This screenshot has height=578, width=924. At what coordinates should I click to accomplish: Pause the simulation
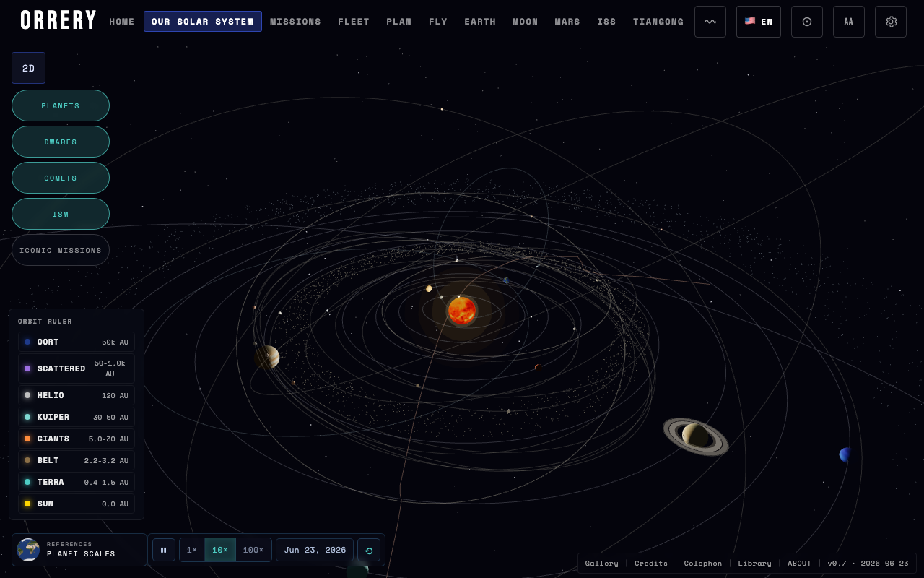pos(164,550)
